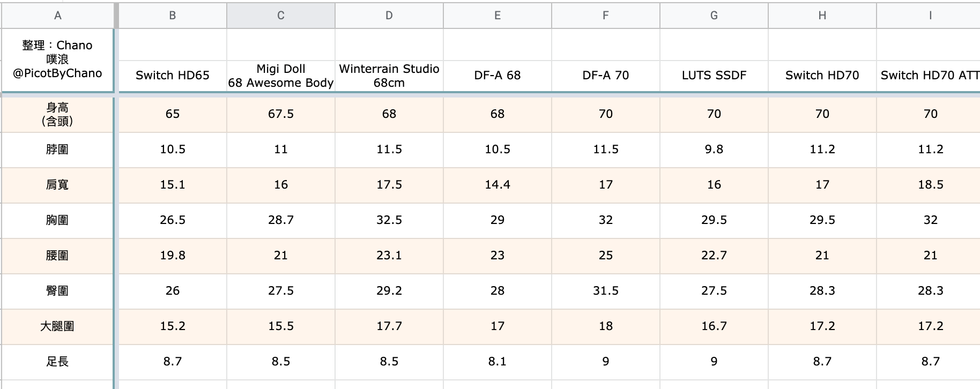Select column G header
The width and height of the screenshot is (980, 389).
[714, 16]
